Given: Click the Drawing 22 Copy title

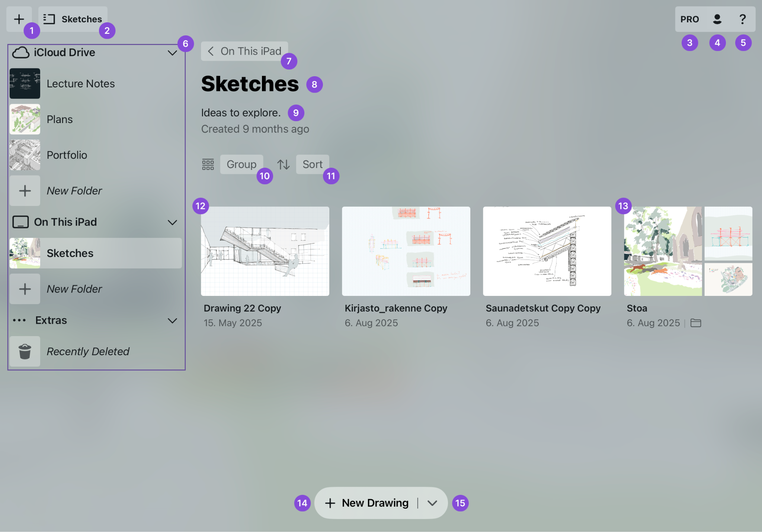Looking at the screenshot, I should coord(242,308).
